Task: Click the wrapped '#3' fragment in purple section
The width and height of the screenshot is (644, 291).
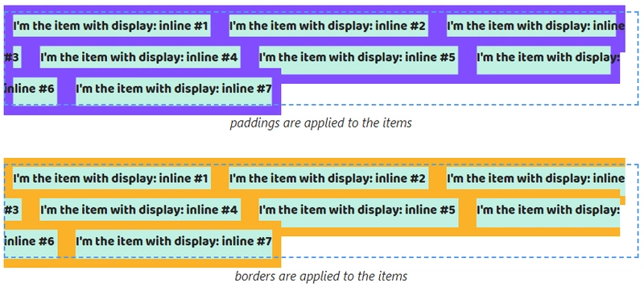Action: [x=12, y=57]
